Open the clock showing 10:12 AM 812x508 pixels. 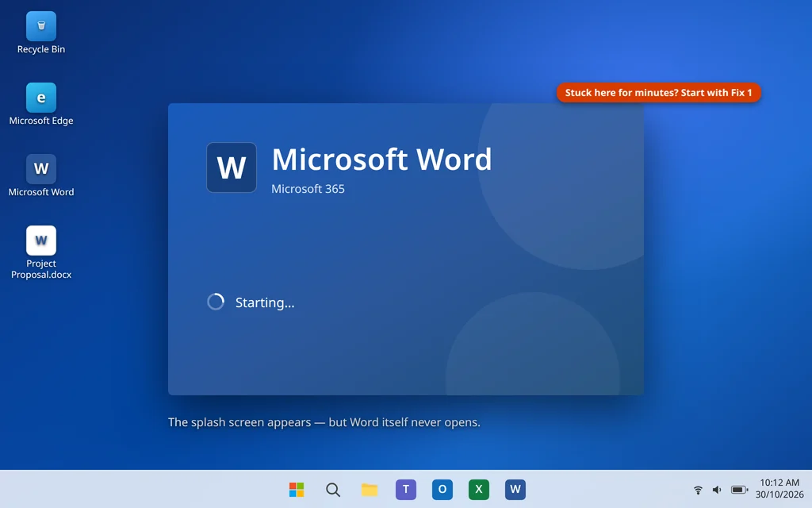779,488
